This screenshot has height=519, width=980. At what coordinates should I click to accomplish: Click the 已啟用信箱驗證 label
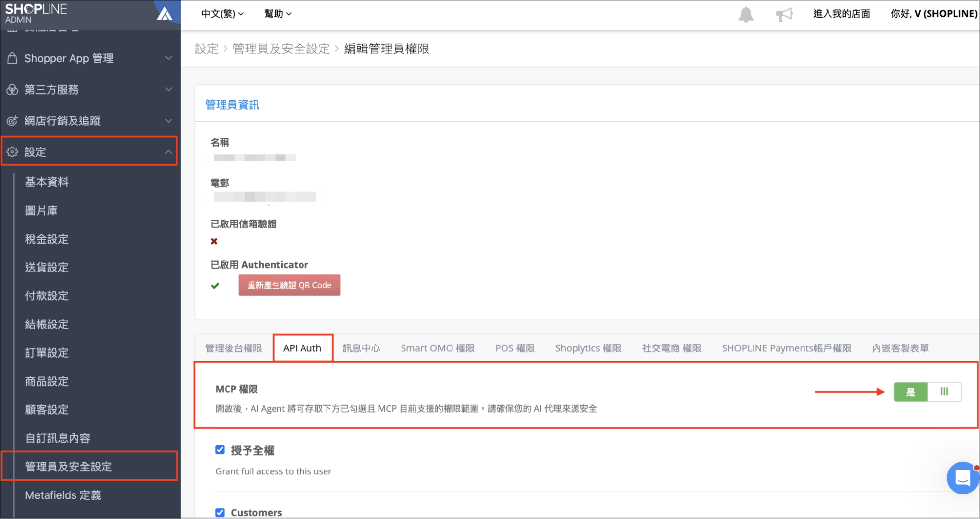[244, 224]
